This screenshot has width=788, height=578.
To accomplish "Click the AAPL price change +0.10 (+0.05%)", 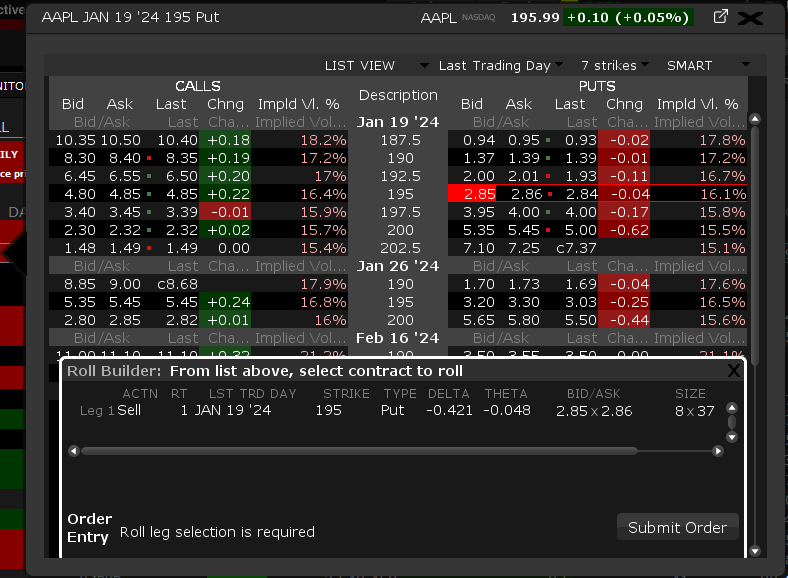I will coord(628,18).
